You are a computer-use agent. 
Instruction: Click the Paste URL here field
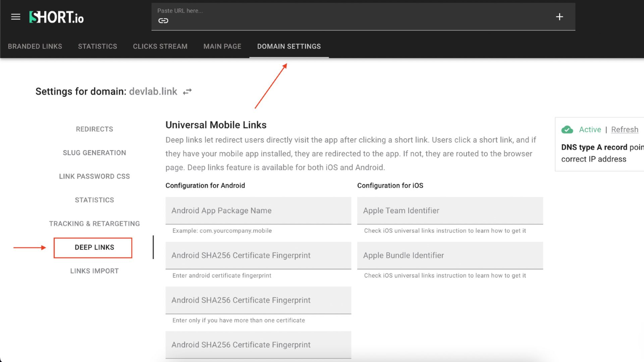coord(363,16)
